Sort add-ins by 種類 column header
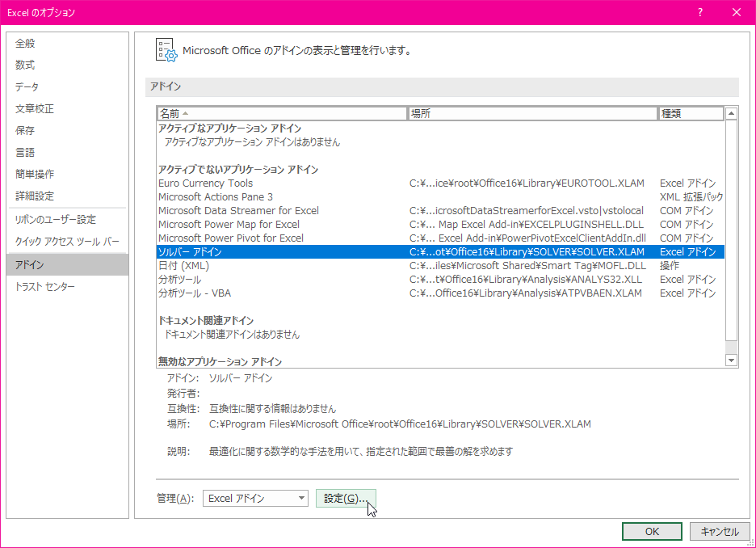 point(691,113)
